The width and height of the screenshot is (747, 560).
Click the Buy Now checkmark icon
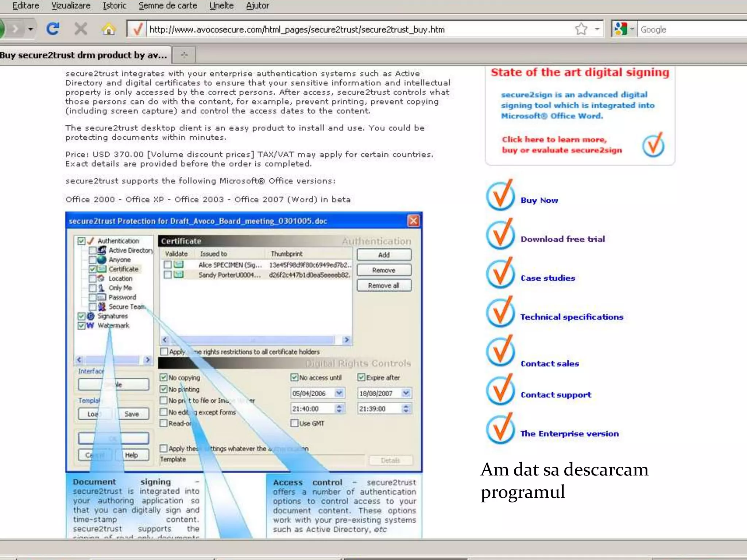[500, 195]
